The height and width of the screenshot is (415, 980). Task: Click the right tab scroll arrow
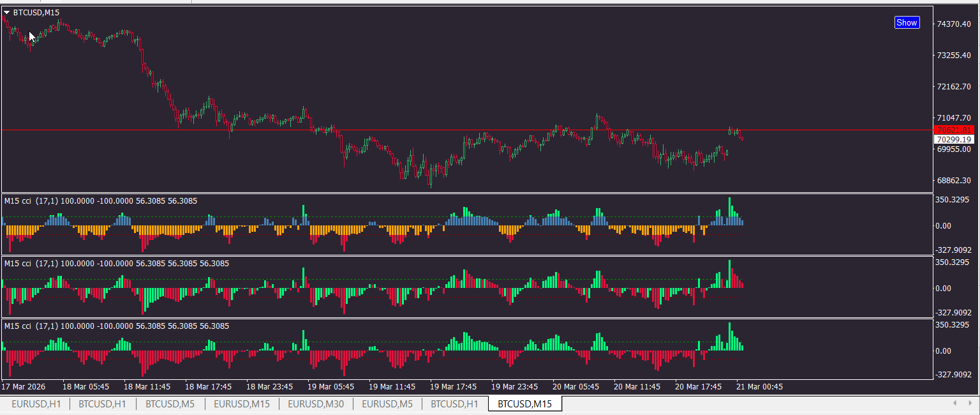coord(970,404)
